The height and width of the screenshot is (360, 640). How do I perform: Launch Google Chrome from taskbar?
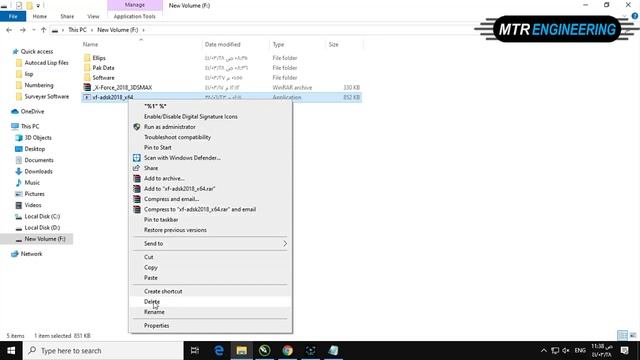[287, 351]
